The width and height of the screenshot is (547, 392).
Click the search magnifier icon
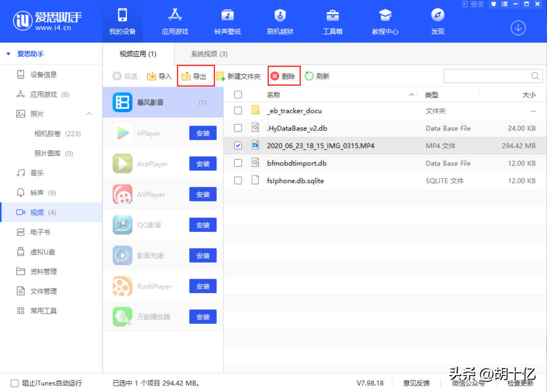(x=535, y=76)
